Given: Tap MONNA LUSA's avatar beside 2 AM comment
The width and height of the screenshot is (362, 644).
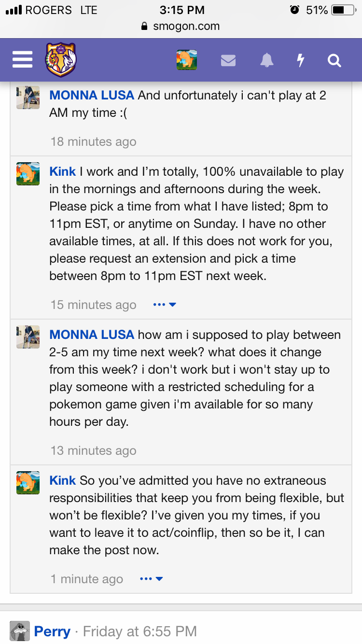Looking at the screenshot, I should coord(28,98).
